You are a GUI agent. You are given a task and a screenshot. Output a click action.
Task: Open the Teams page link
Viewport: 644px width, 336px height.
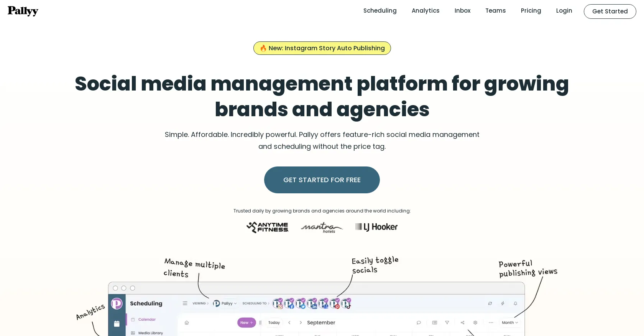(495, 11)
